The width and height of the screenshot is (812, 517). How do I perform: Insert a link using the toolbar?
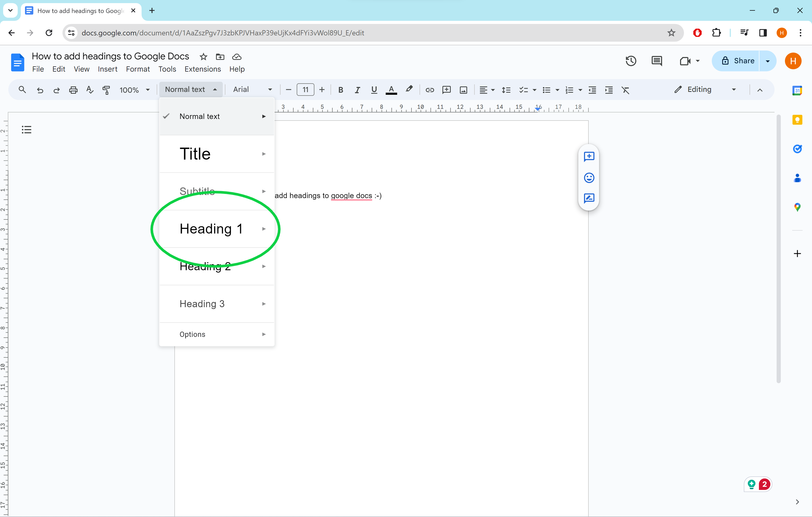coord(430,90)
